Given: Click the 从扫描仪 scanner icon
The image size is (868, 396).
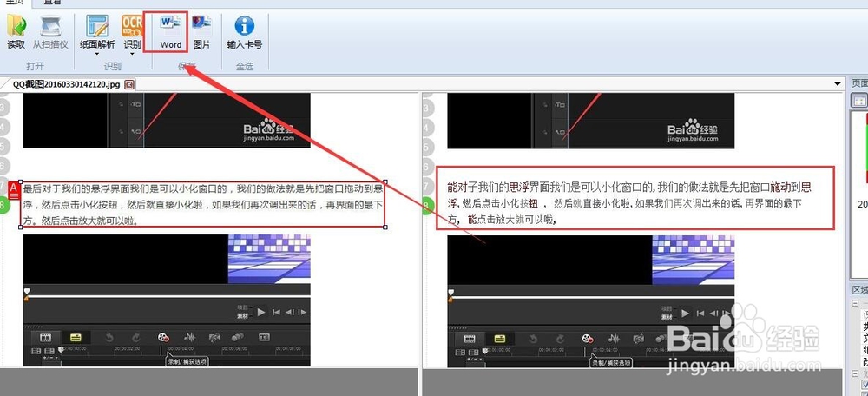Looking at the screenshot, I should 50,26.
